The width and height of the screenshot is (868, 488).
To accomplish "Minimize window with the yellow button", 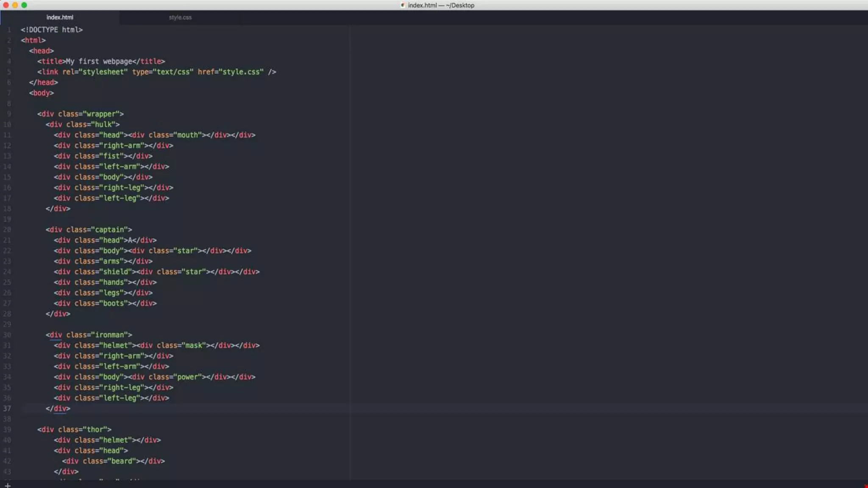I will (x=15, y=5).
